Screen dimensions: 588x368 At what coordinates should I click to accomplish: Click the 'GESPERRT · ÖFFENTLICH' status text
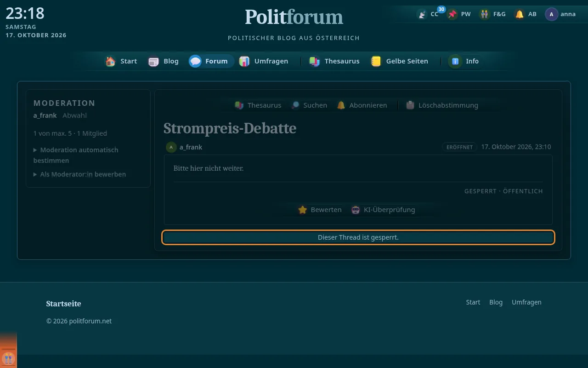coord(503,191)
